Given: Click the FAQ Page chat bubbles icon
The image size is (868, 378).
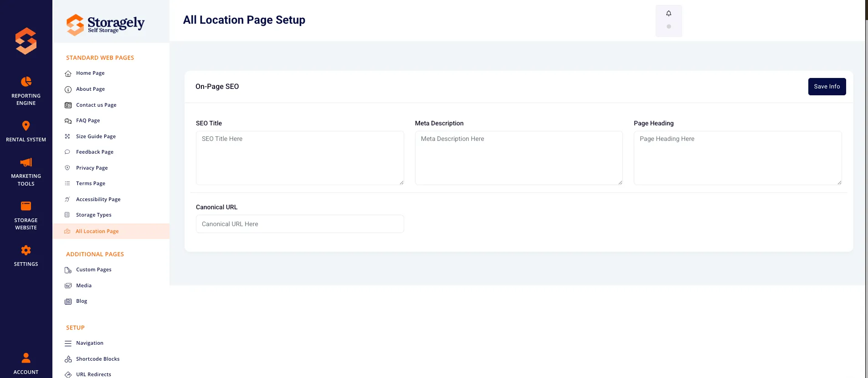Looking at the screenshot, I should [68, 121].
